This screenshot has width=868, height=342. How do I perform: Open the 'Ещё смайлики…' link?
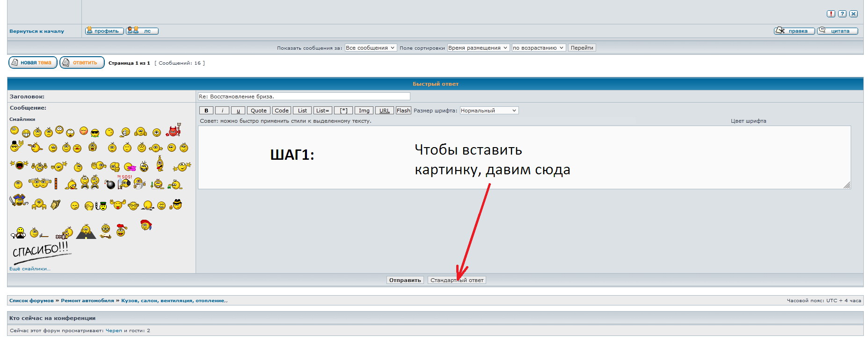[x=29, y=269]
